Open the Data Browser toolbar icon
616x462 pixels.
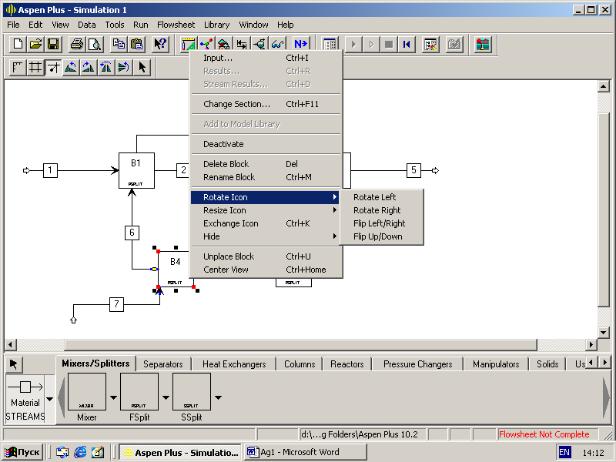click(330, 44)
